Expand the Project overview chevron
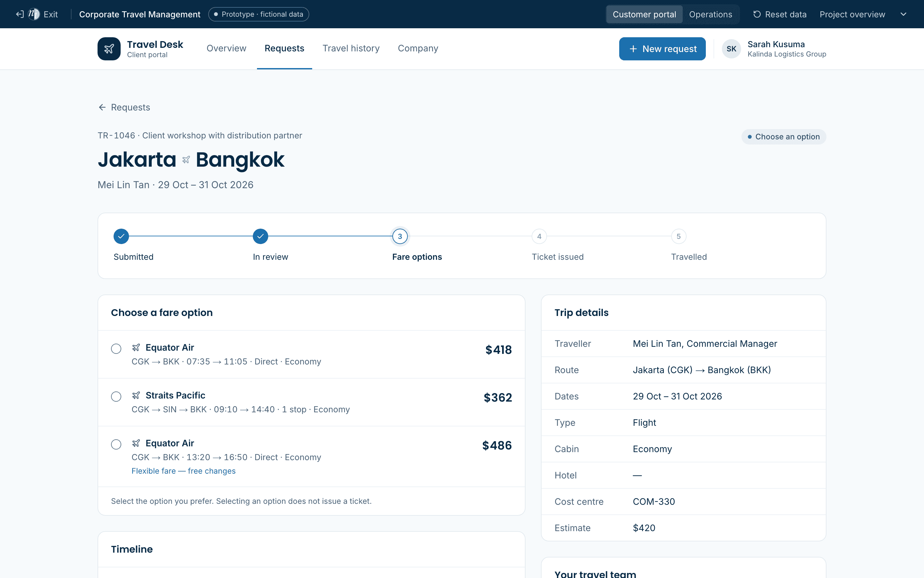This screenshot has height=578, width=924. point(903,14)
